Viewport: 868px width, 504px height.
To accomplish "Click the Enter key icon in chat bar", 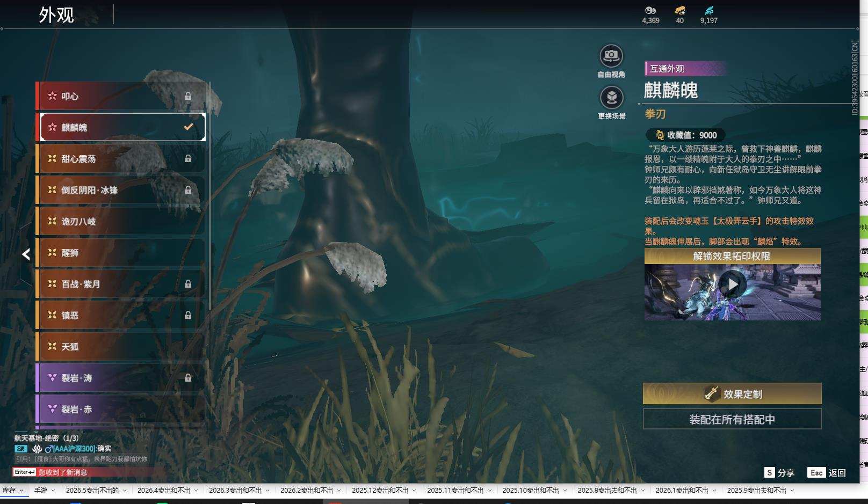I will (25, 472).
